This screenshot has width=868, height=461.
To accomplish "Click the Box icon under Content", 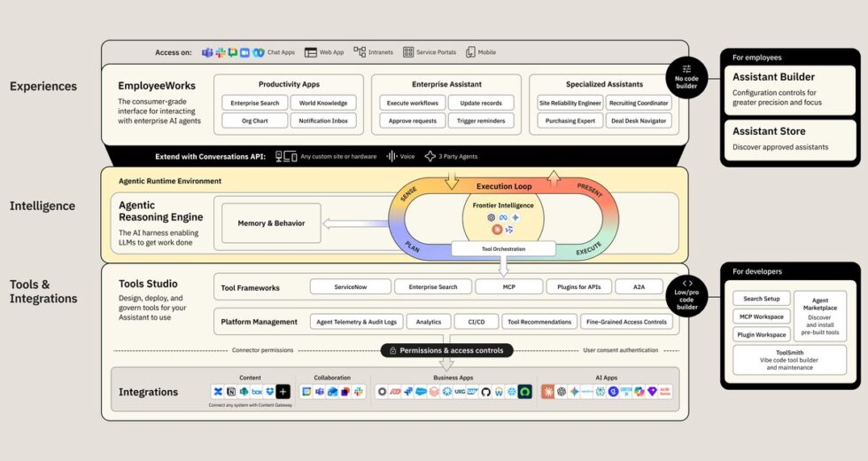I will (x=257, y=392).
